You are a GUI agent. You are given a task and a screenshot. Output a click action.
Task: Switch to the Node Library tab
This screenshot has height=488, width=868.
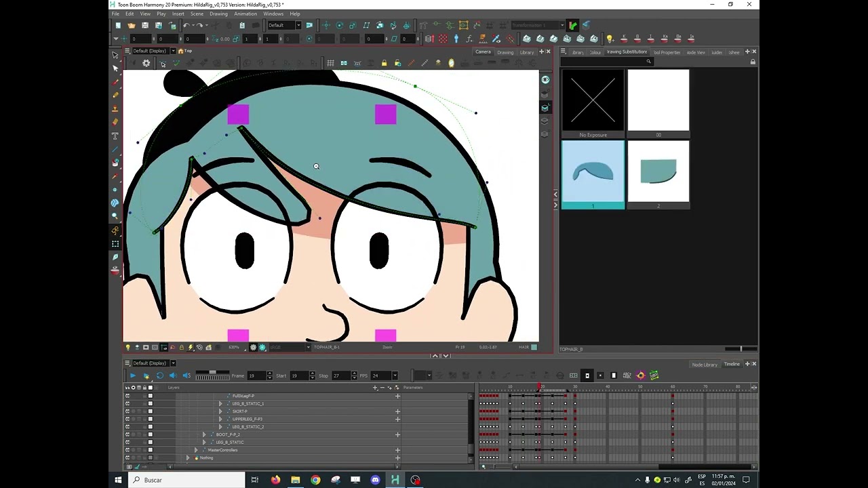705,365
